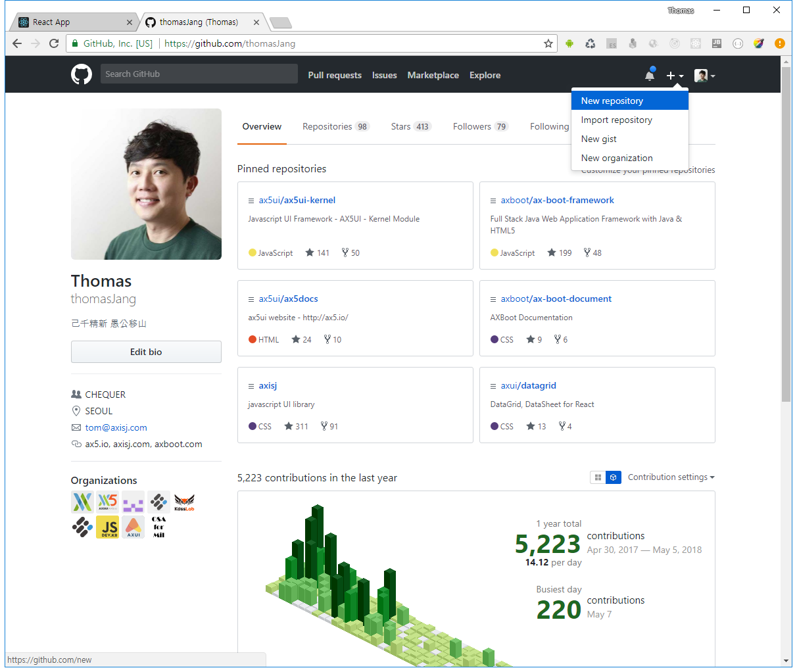Select New repository menu item

tap(630, 101)
